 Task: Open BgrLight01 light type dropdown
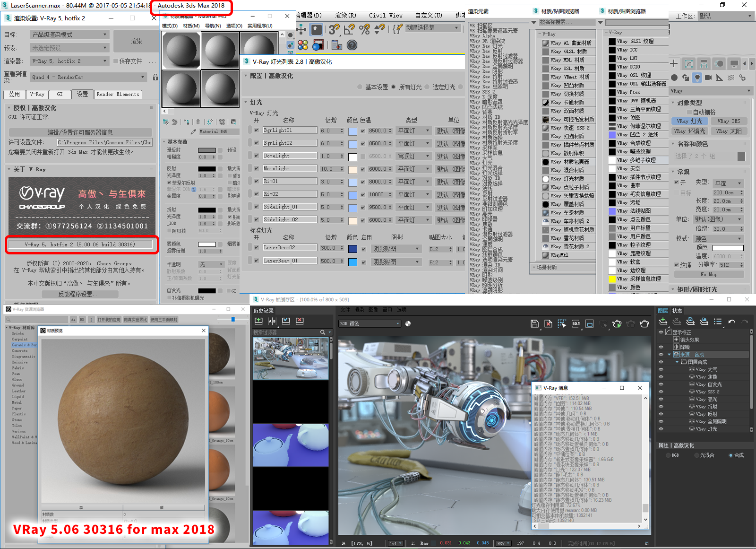[x=413, y=131]
